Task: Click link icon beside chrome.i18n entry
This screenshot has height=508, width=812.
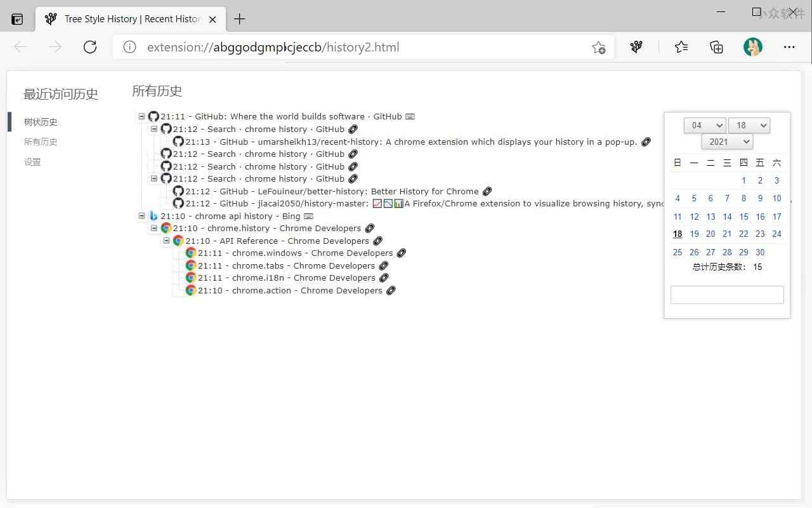Action: click(x=384, y=277)
